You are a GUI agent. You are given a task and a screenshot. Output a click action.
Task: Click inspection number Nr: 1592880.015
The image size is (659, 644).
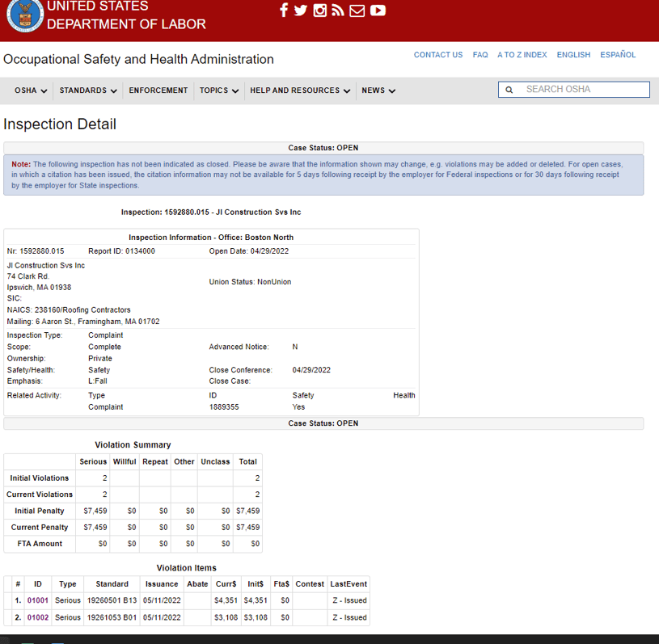(x=36, y=251)
